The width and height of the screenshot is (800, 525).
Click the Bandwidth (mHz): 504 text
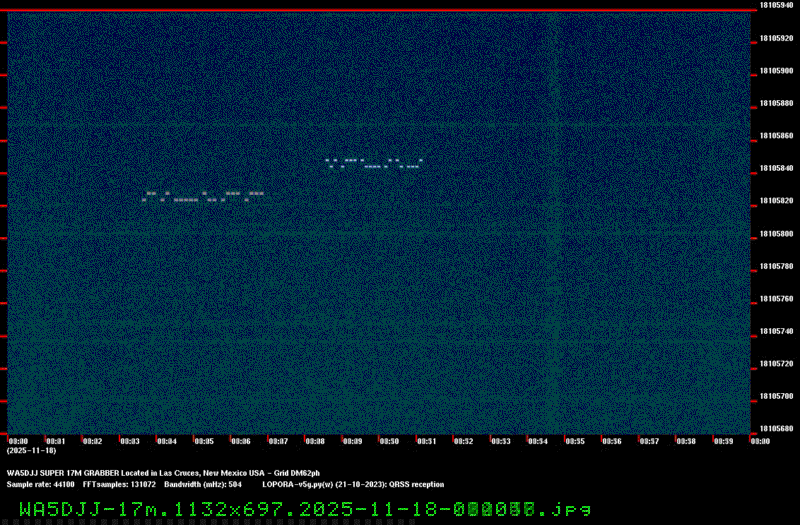click(203, 485)
